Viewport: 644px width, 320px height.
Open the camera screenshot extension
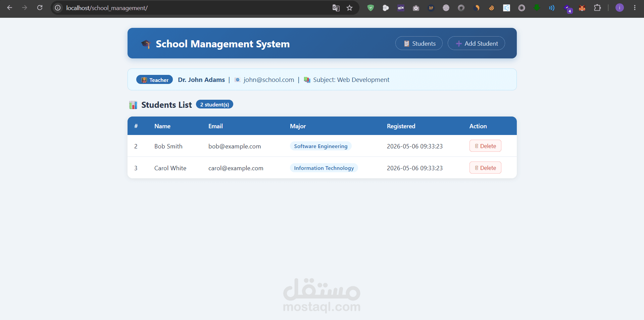tap(416, 8)
